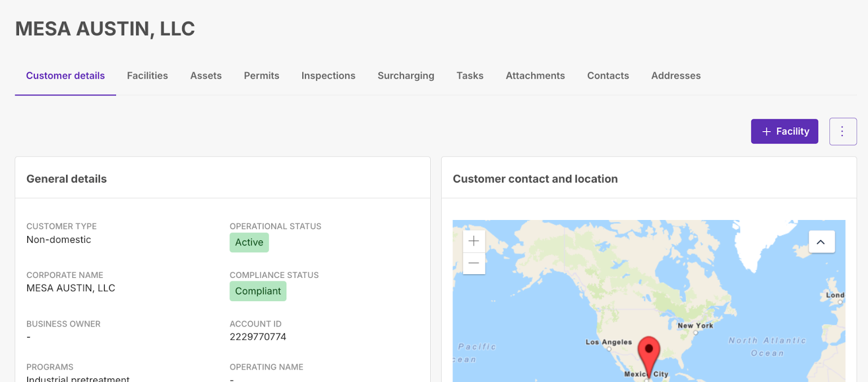Open the Contacts tab
Image resolution: width=868 pixels, height=382 pixels.
[x=608, y=76]
